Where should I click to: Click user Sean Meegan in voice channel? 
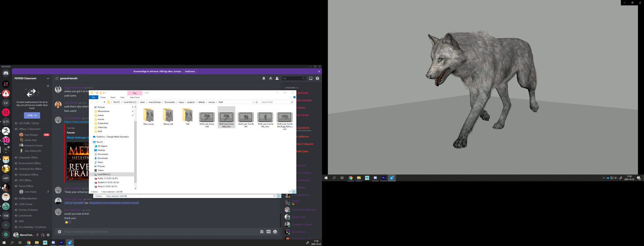click(x=31, y=135)
